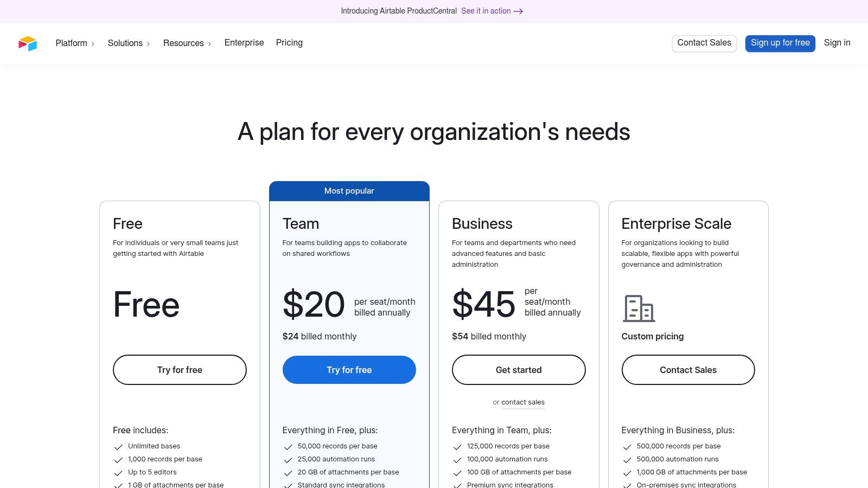Screen dimensions: 868x488
Task: Click checkmark beside 125,000 records per base
Action: (457, 447)
